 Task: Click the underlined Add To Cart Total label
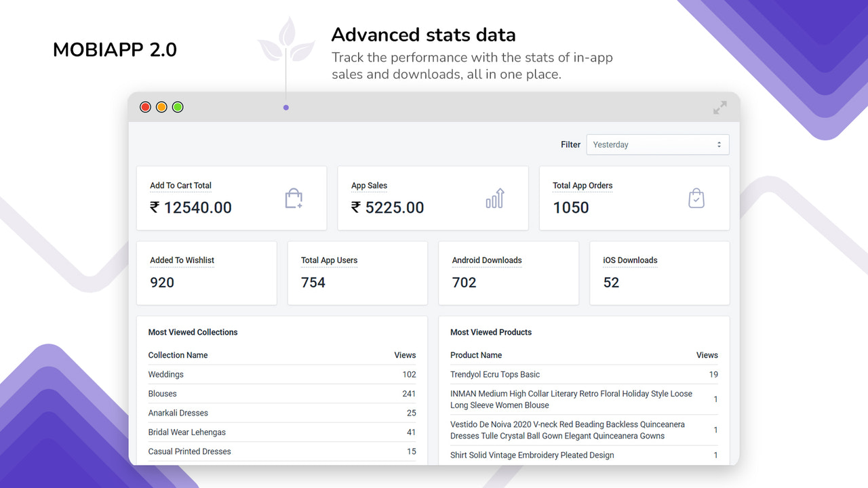[180, 185]
